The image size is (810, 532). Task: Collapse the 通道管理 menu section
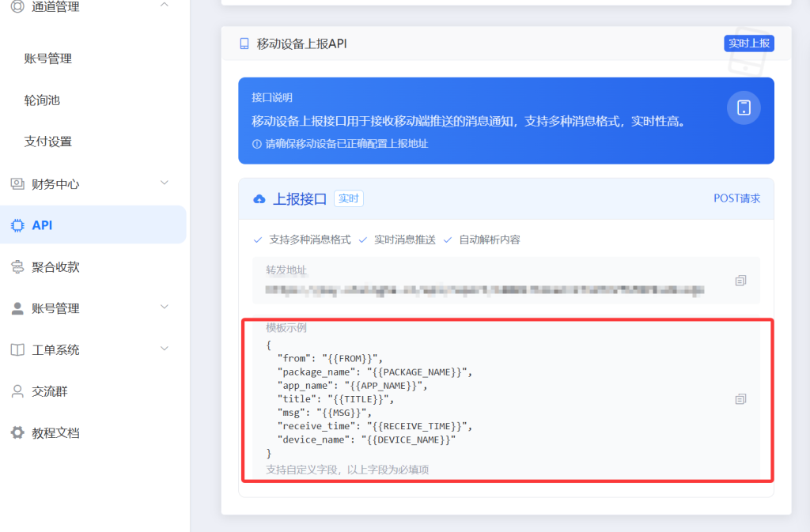click(165, 6)
